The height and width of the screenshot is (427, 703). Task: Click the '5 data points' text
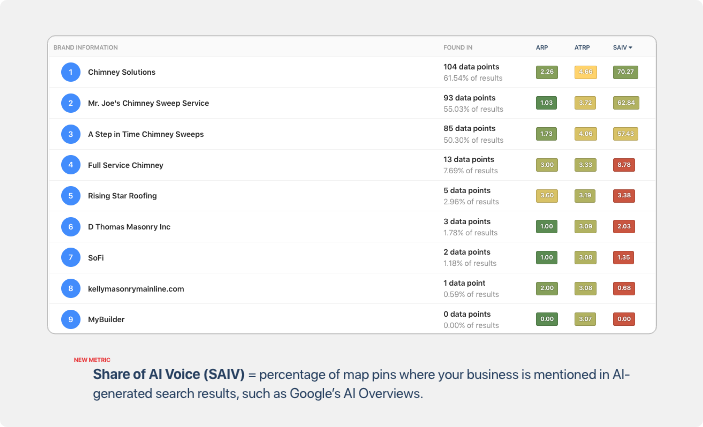coord(467,191)
